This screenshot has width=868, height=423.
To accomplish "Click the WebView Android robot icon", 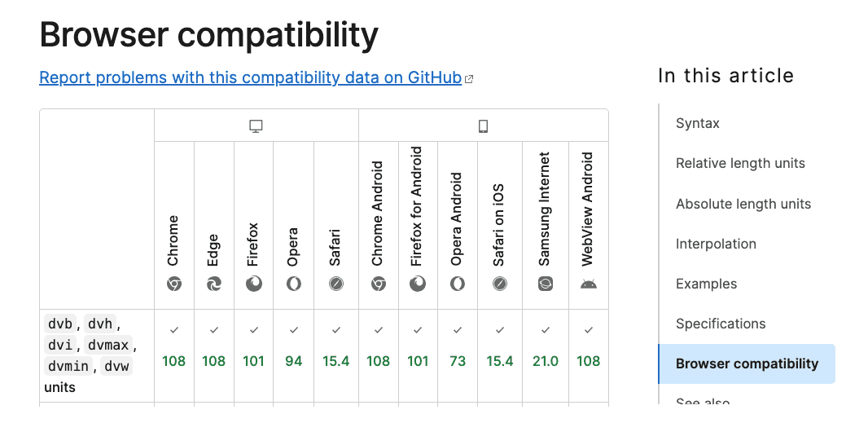I will [589, 284].
